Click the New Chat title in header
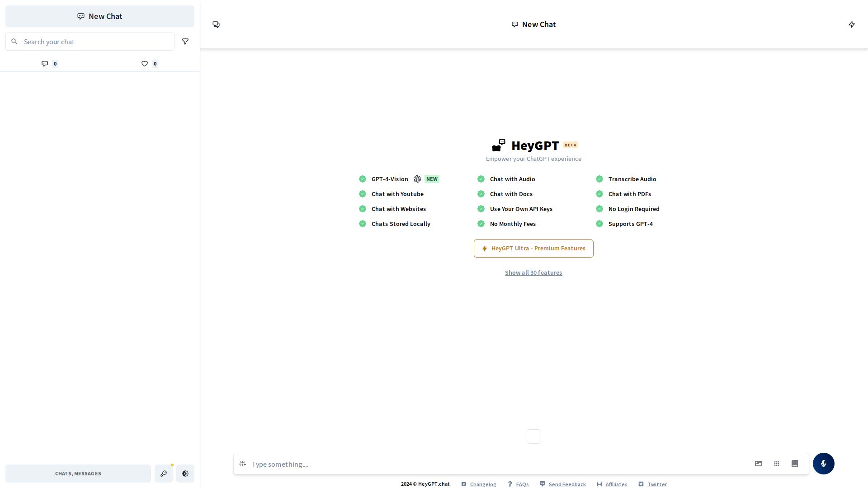Viewport: 868px width, 488px height. [539, 24]
